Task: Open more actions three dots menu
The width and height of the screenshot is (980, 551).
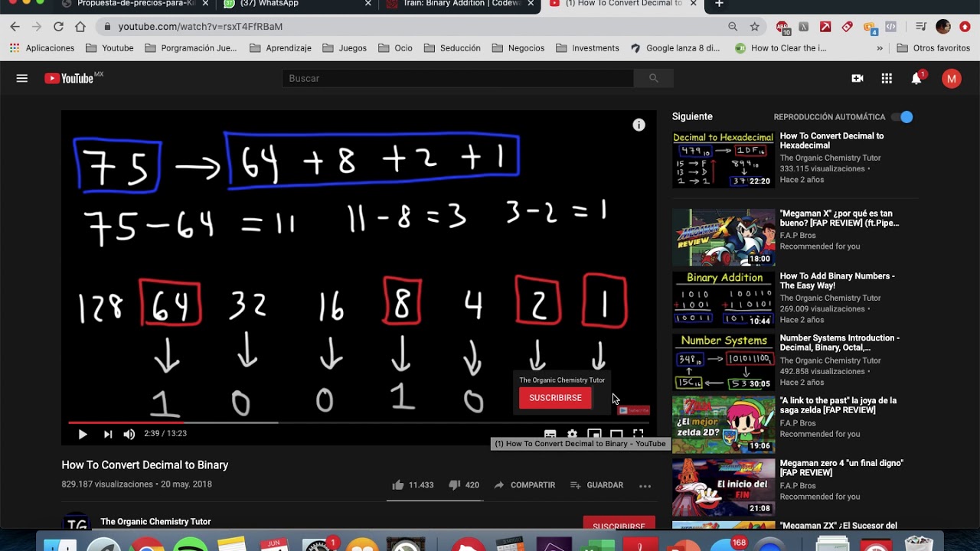Action: [645, 485]
